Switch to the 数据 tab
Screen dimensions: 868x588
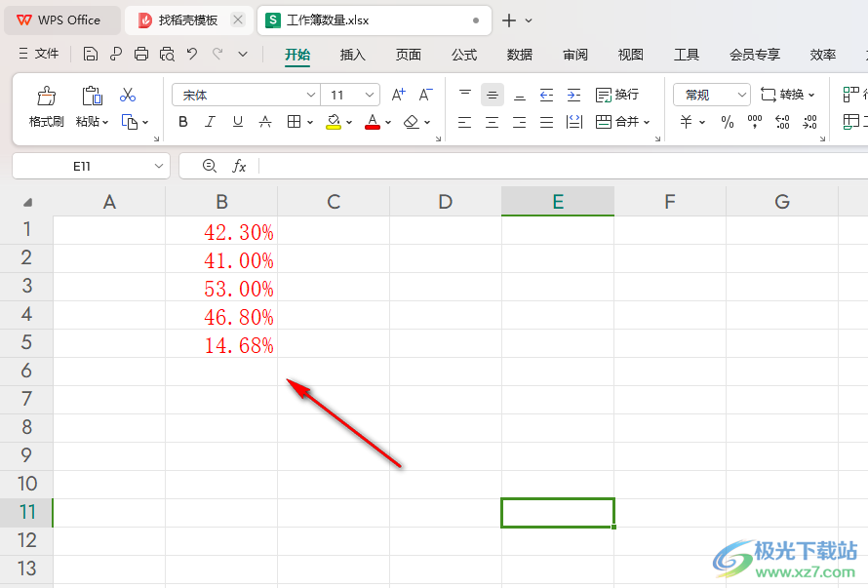coord(519,55)
